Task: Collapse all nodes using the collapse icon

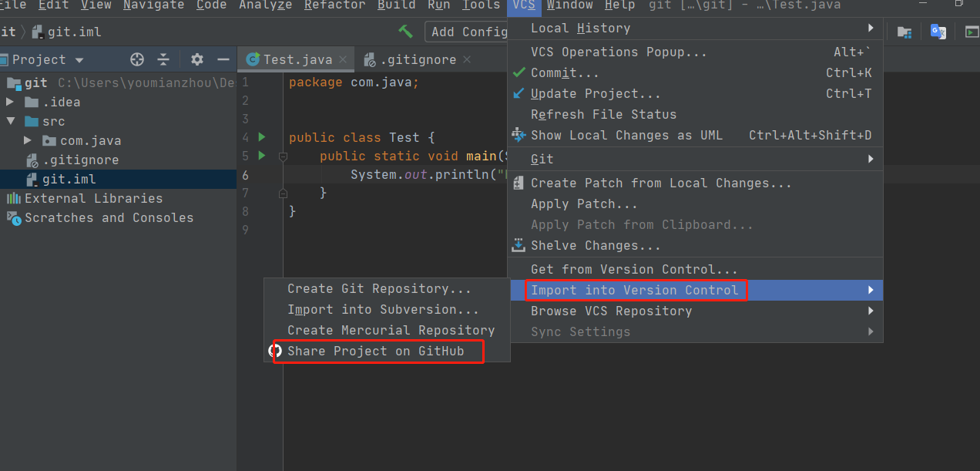Action: pyautogui.click(x=165, y=59)
